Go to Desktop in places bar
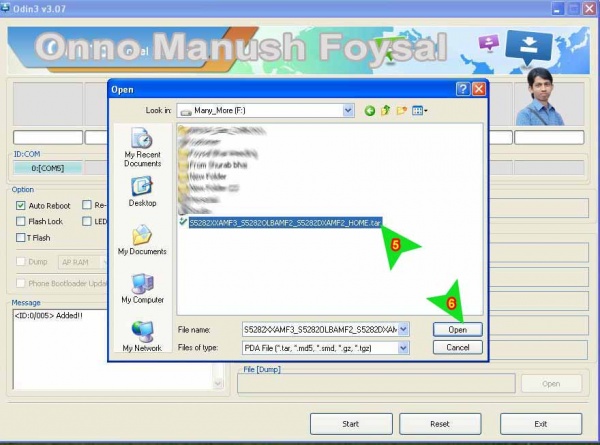Viewport: 600px width, 445px height. (142, 192)
